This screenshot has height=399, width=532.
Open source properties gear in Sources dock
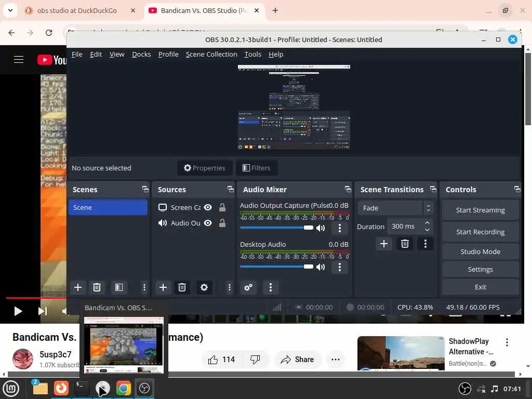click(x=204, y=287)
